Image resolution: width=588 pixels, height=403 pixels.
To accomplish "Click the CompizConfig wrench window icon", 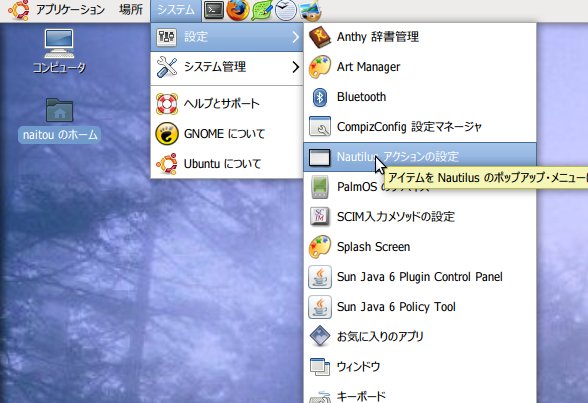I will point(320,126).
